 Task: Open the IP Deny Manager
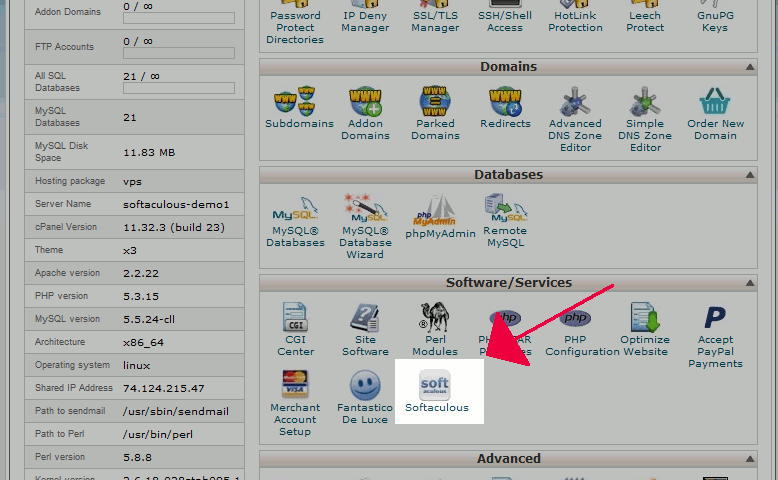[x=365, y=16]
